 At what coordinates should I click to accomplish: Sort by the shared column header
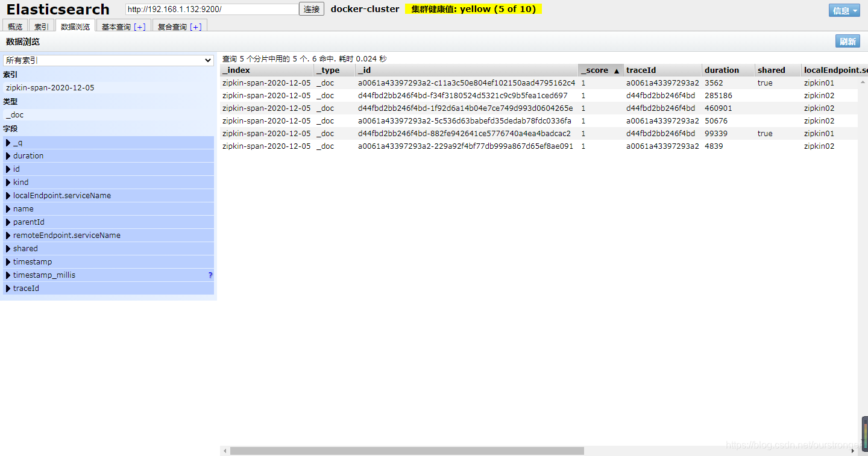click(778, 70)
